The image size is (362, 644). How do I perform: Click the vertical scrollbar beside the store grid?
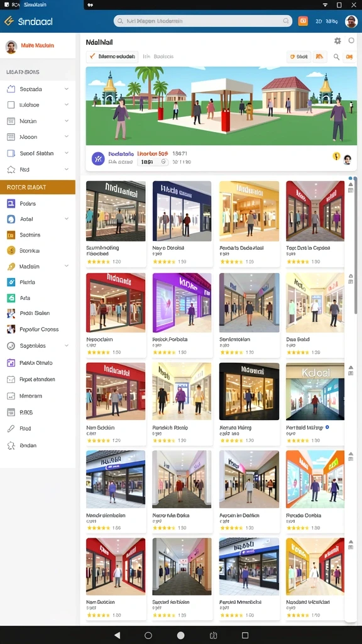[x=356, y=247]
